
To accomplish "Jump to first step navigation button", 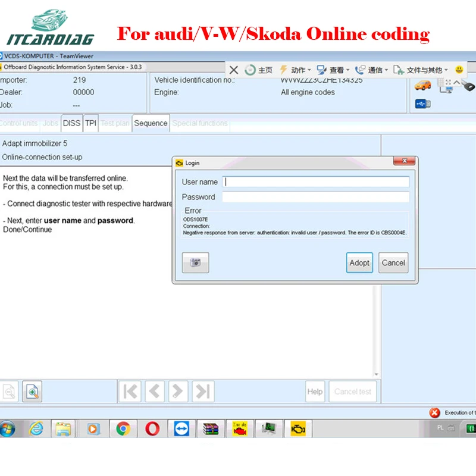I will click(x=130, y=392).
